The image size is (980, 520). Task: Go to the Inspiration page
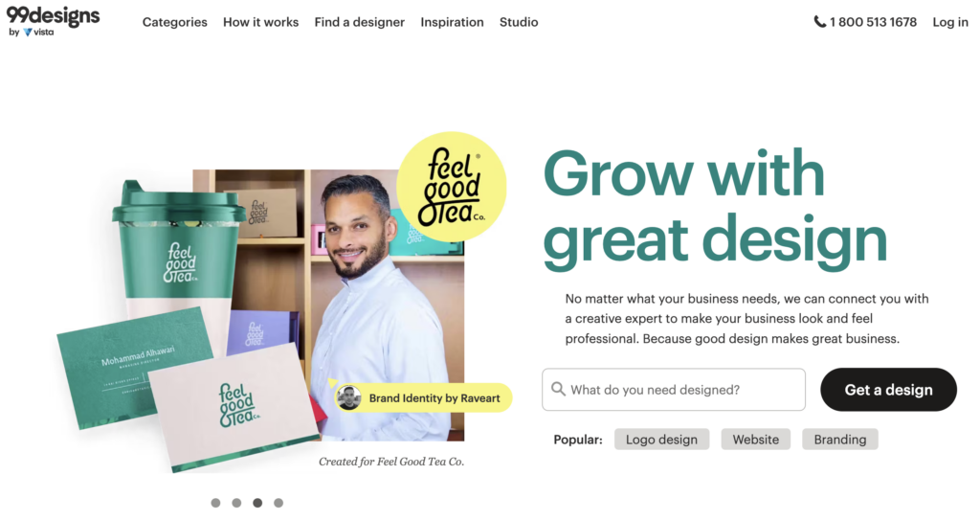[x=452, y=22]
